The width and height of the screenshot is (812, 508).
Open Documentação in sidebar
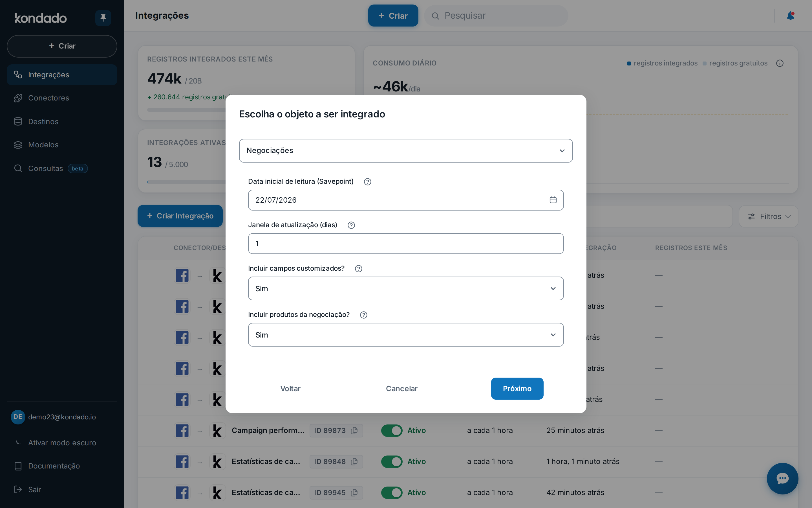62,466
